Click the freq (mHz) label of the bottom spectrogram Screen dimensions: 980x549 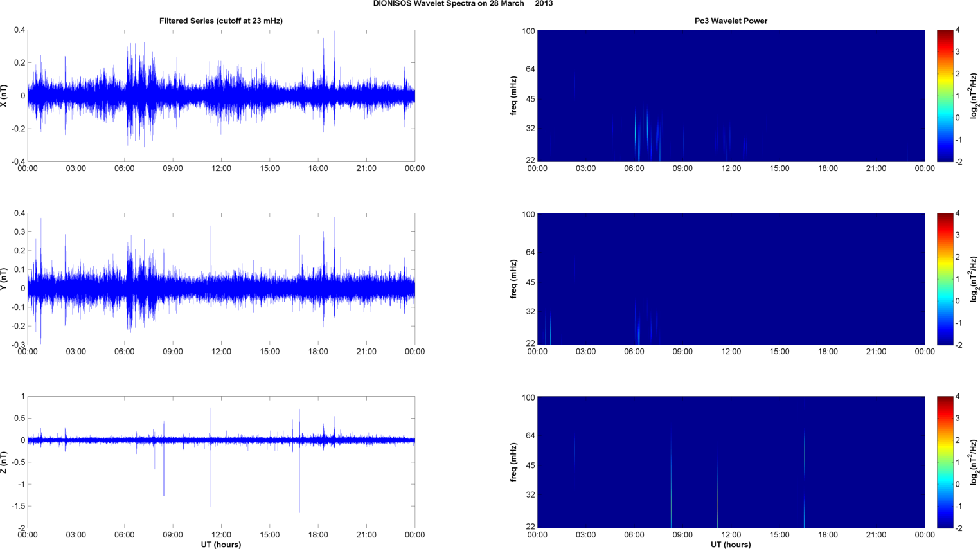click(514, 462)
